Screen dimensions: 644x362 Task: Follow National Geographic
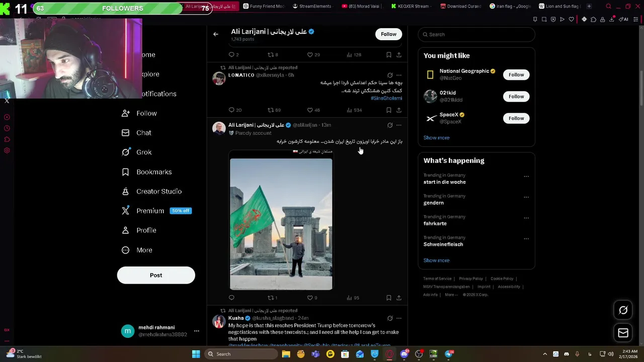516,74
